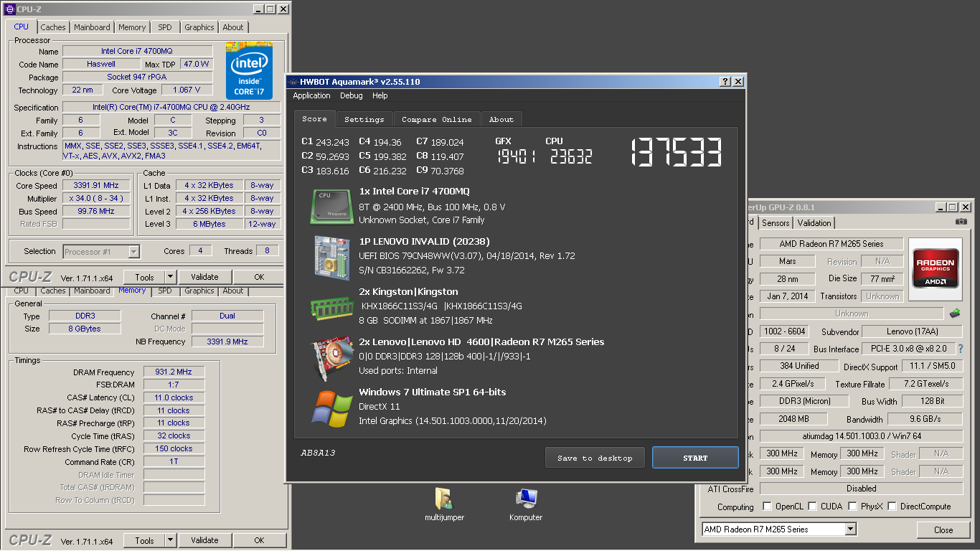This screenshot has height=551, width=980.
Task: Switch to CPU tab in lower CPU-Z window
Action: (x=22, y=291)
